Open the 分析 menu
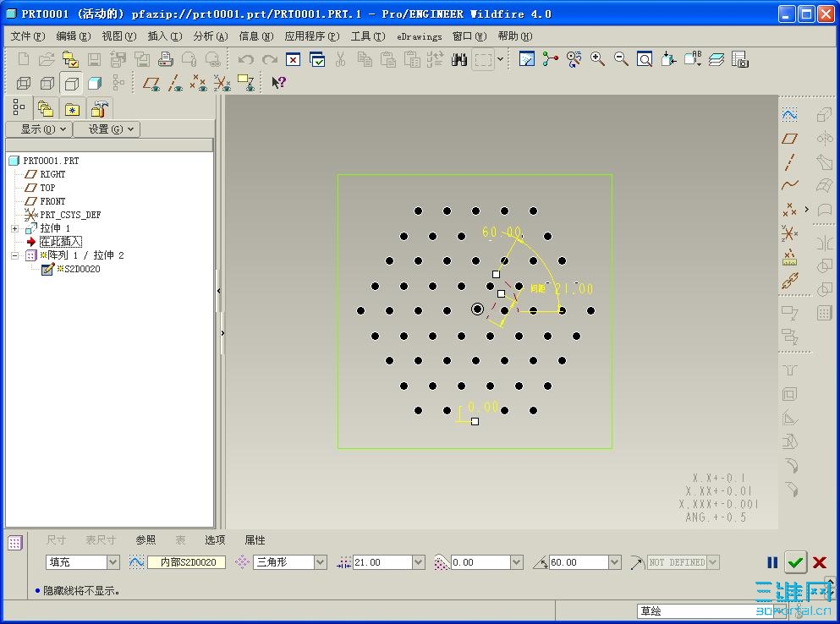Viewport: 840px width, 624px height. click(x=211, y=36)
